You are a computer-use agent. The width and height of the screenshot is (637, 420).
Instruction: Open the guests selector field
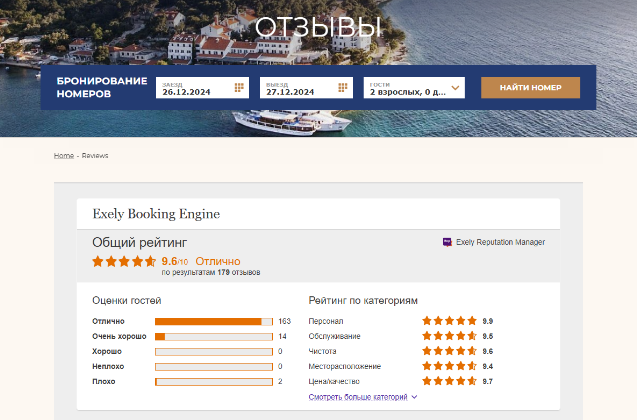point(414,88)
